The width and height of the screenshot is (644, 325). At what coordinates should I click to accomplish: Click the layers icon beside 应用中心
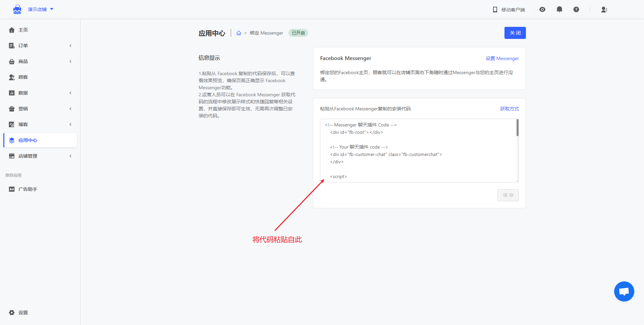tap(12, 140)
